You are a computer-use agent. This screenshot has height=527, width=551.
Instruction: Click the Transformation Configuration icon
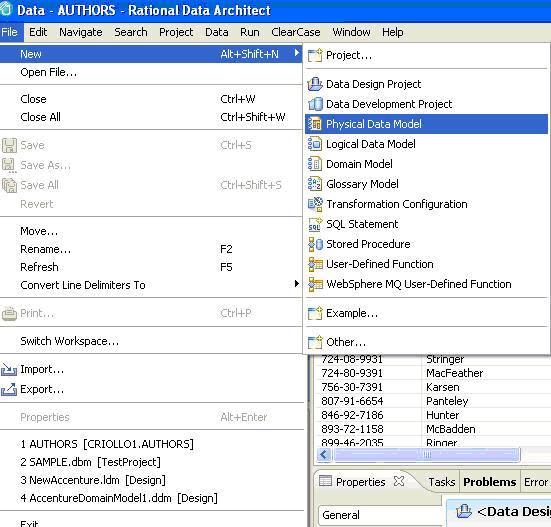click(315, 204)
